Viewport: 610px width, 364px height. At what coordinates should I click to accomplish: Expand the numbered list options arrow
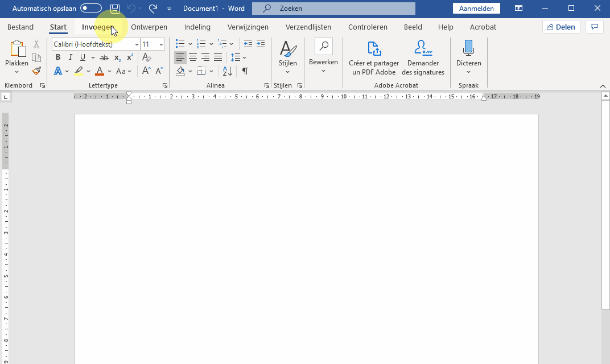tap(211, 44)
